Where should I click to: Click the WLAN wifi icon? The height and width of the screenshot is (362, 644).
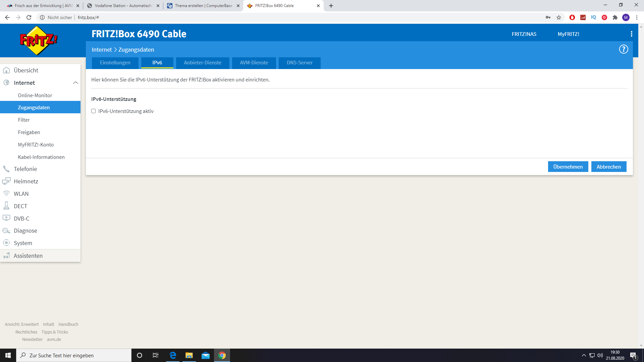click(6, 194)
